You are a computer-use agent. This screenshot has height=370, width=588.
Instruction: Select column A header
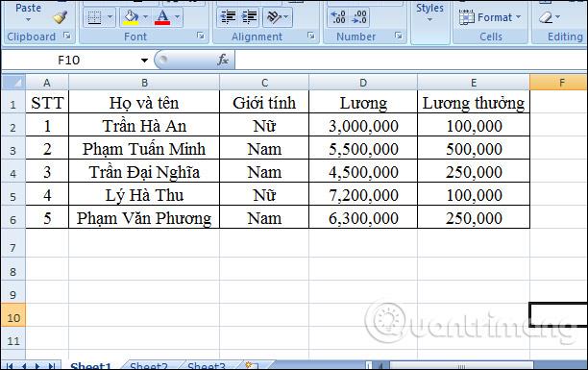47,83
